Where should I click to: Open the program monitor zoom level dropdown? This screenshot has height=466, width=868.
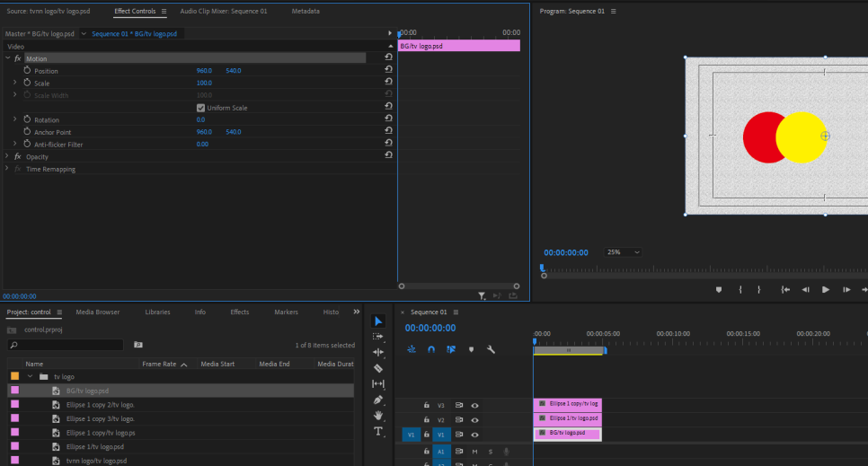[x=622, y=252]
